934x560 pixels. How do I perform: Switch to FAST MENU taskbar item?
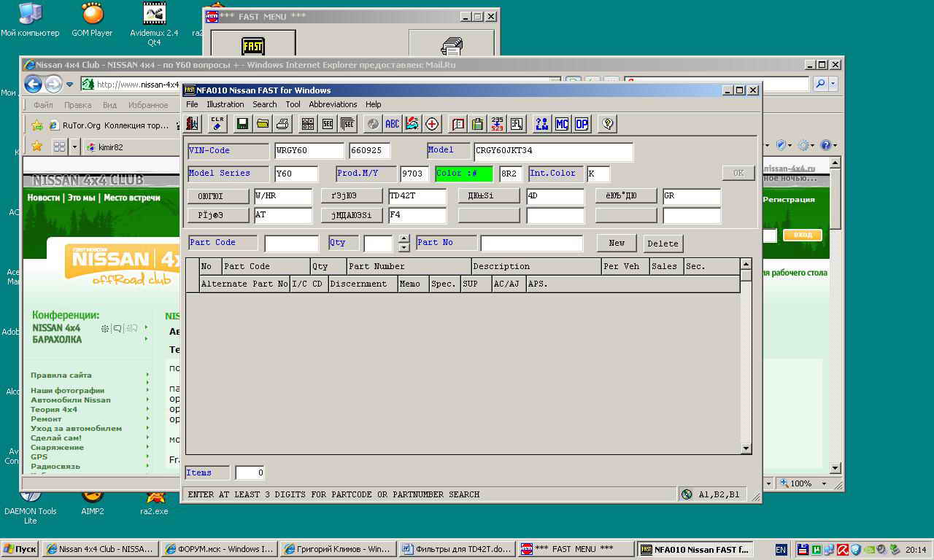(575, 549)
